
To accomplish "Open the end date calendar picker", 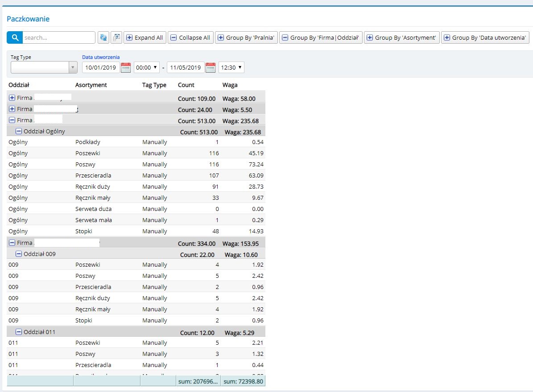I will pyautogui.click(x=211, y=67).
